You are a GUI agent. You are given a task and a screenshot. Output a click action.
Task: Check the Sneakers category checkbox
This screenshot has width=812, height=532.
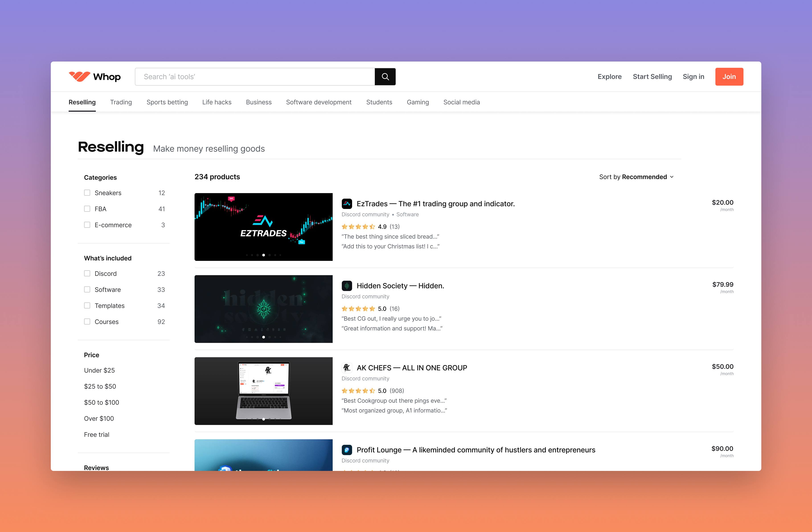click(87, 193)
